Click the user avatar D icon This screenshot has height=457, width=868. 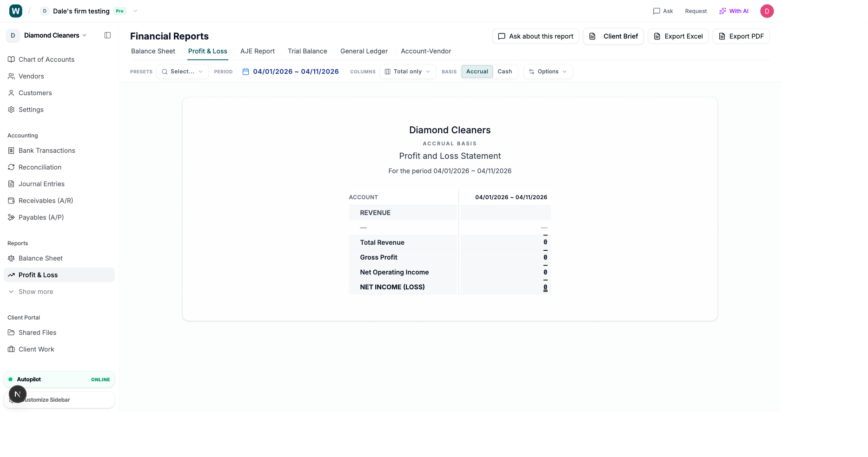click(x=767, y=11)
